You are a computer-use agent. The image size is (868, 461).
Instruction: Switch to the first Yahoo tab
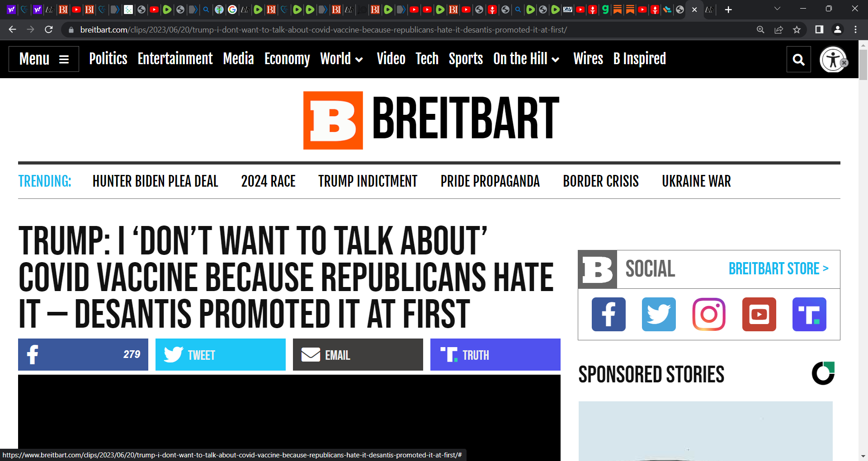click(x=11, y=9)
